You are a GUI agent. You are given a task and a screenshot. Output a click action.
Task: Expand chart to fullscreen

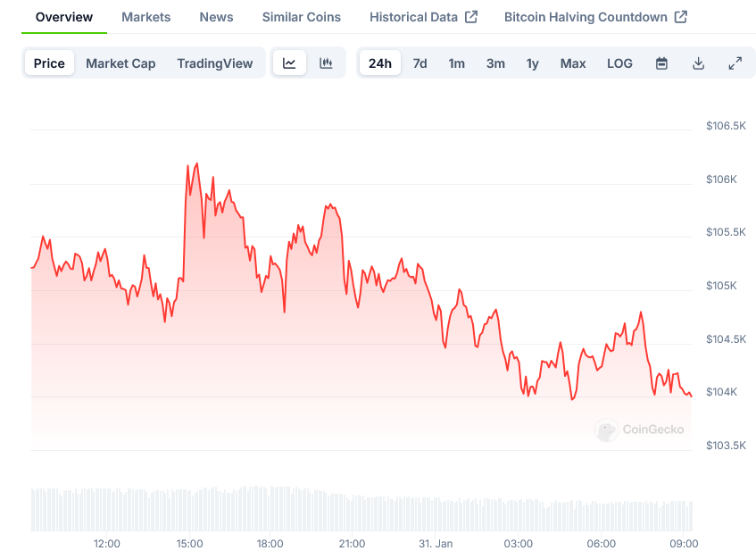[x=735, y=63]
